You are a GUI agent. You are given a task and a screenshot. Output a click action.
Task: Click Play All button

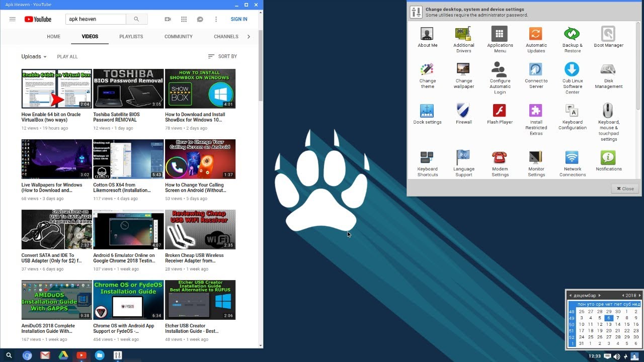(x=67, y=57)
